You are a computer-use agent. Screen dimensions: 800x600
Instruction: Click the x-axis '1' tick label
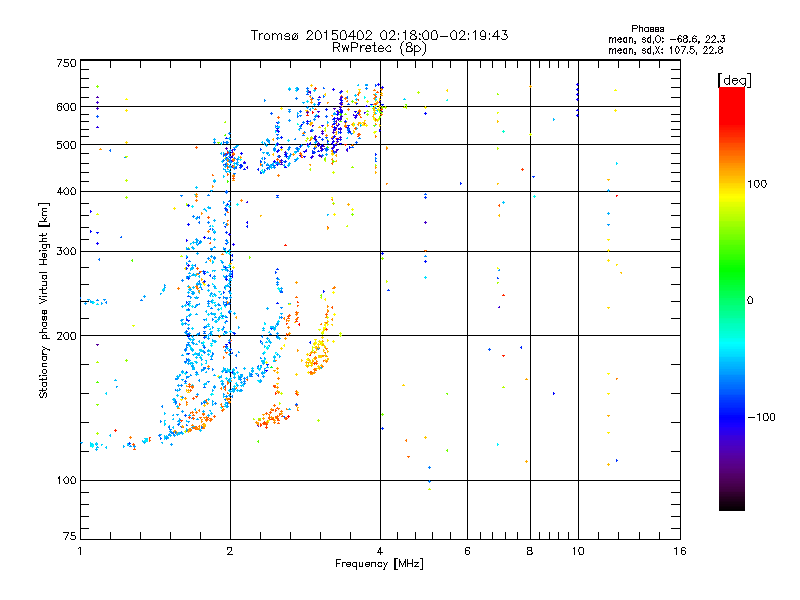80,551
